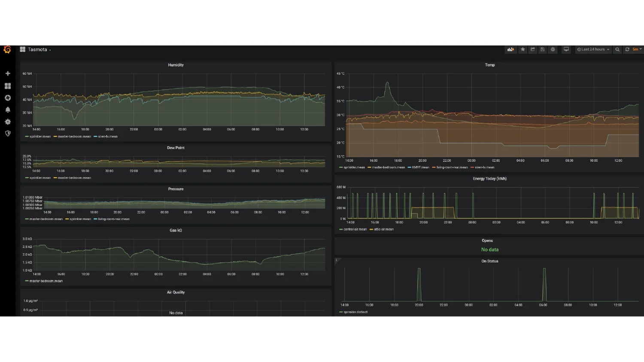Click the Add panel icon in toolbar
Screen dimensions: 644x362
[510, 49]
